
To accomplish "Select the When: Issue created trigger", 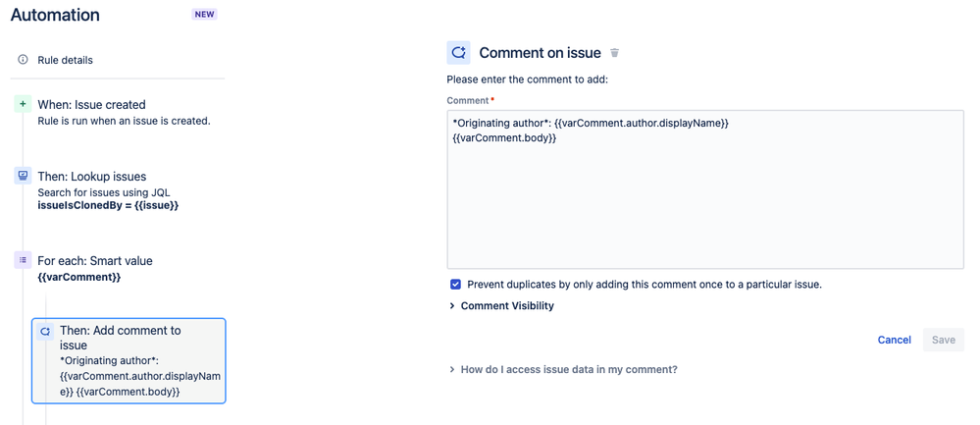I will click(x=91, y=105).
